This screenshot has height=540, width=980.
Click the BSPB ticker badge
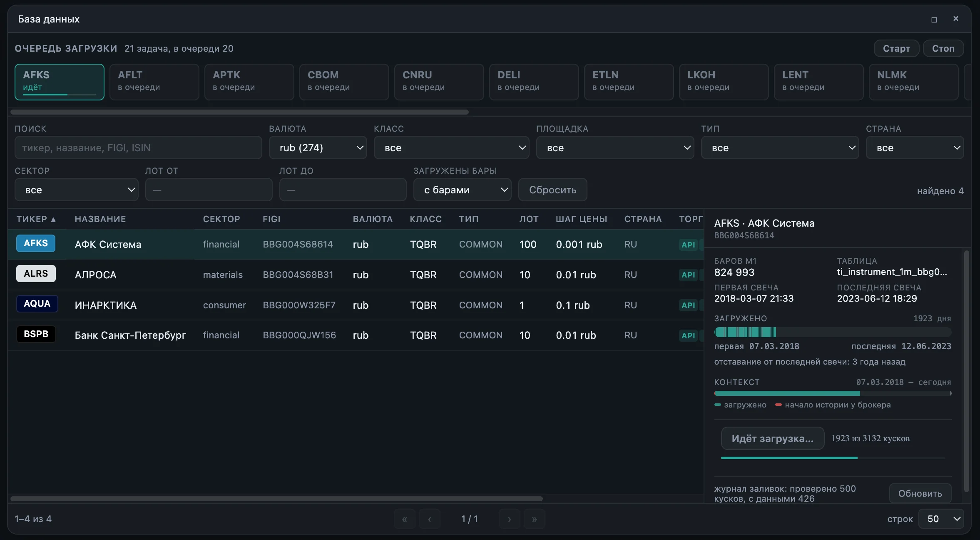point(36,334)
